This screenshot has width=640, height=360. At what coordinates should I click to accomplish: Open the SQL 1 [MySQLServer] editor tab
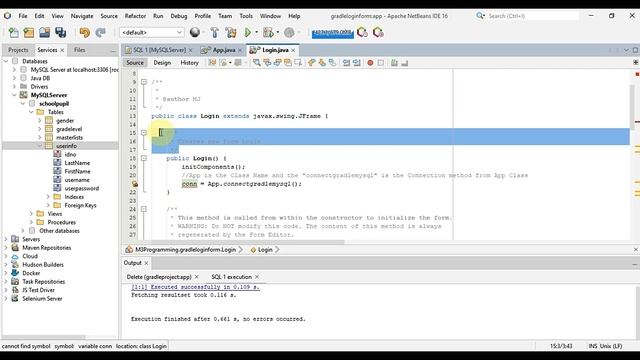pos(159,50)
